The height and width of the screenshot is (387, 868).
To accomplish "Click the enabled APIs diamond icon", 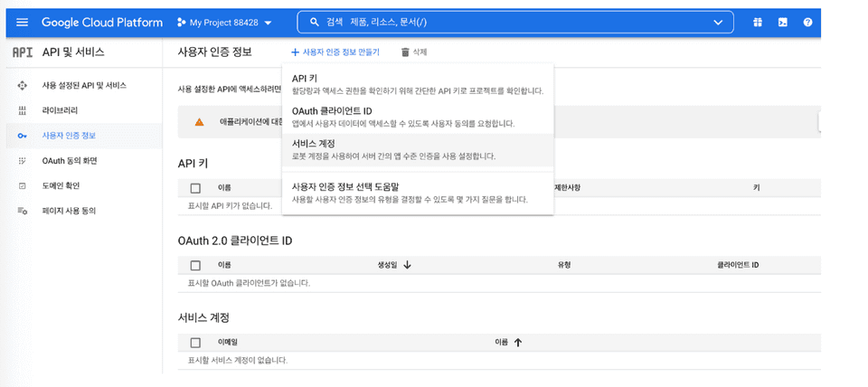I will point(22,86).
